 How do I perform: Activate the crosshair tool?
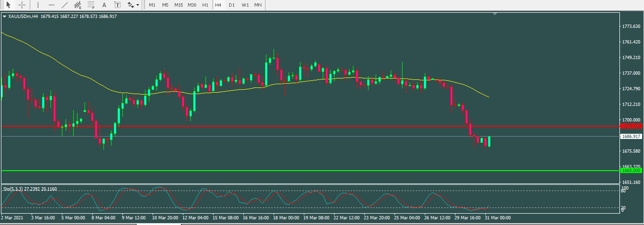pos(22,5)
